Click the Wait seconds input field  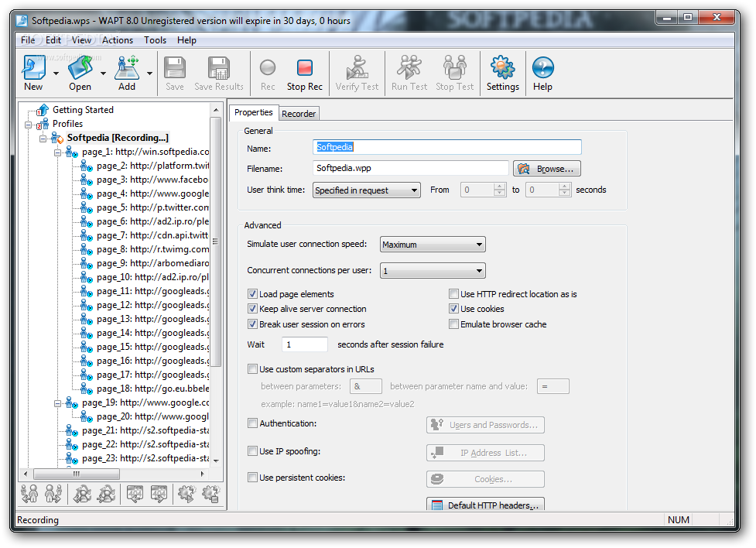pos(305,344)
